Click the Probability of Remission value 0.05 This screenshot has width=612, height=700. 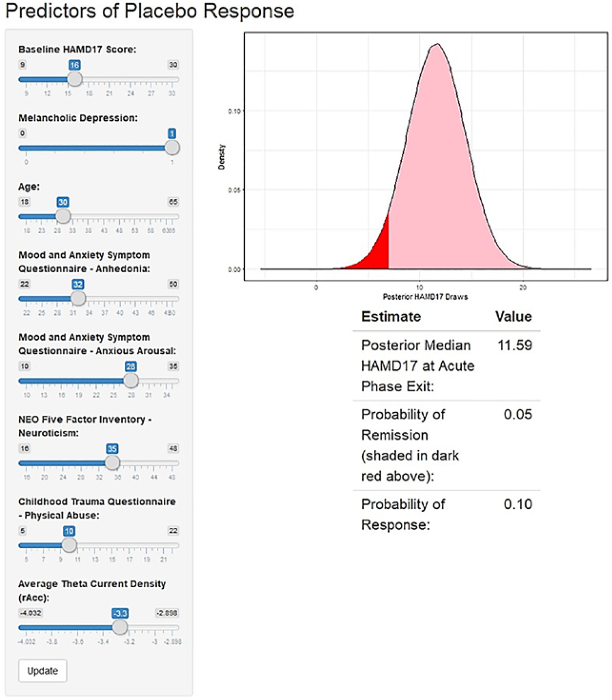click(518, 415)
